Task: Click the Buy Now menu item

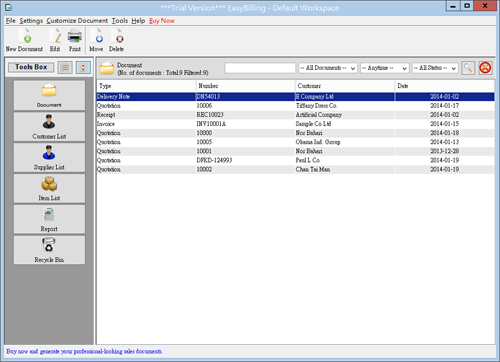Action: click(x=162, y=21)
